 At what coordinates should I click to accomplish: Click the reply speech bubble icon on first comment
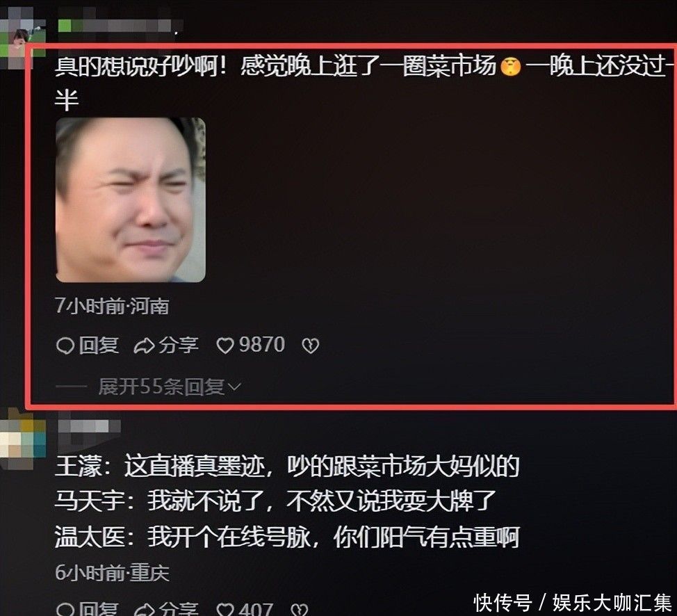click(x=65, y=346)
